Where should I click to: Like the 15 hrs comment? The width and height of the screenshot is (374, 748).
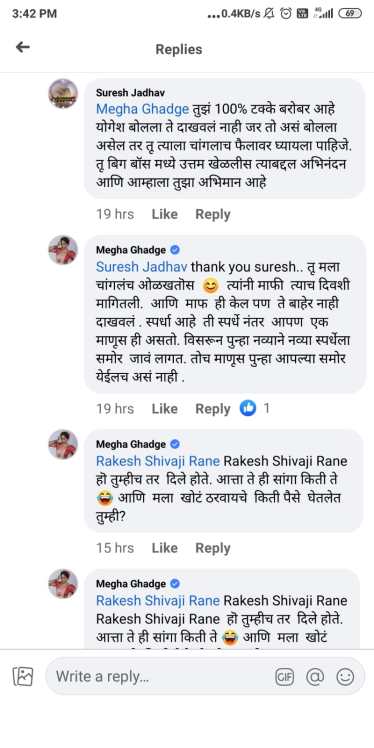[165, 548]
